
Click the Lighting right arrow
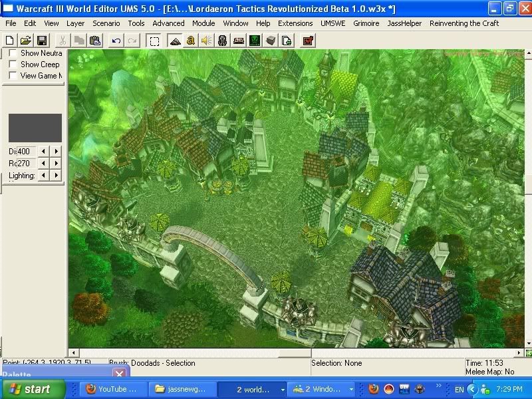(x=56, y=175)
